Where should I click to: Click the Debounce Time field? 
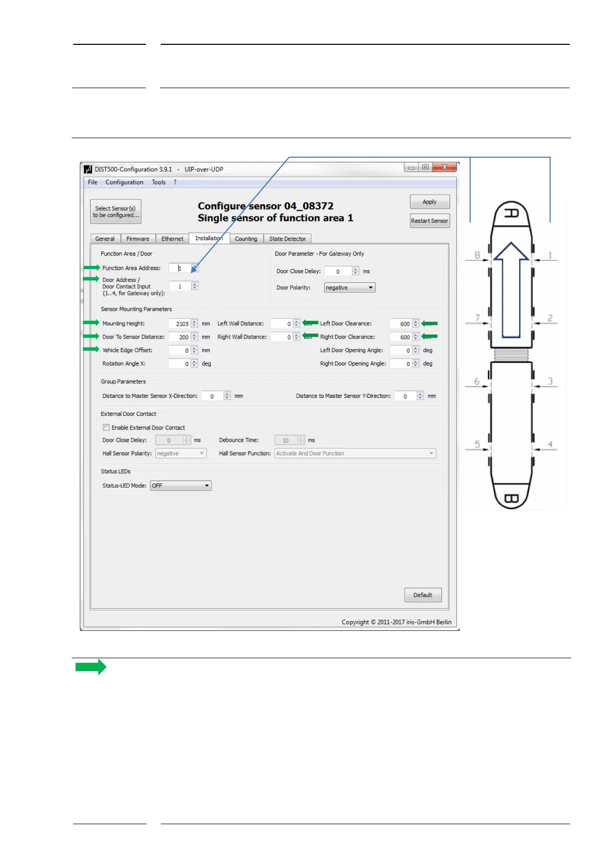click(x=286, y=440)
